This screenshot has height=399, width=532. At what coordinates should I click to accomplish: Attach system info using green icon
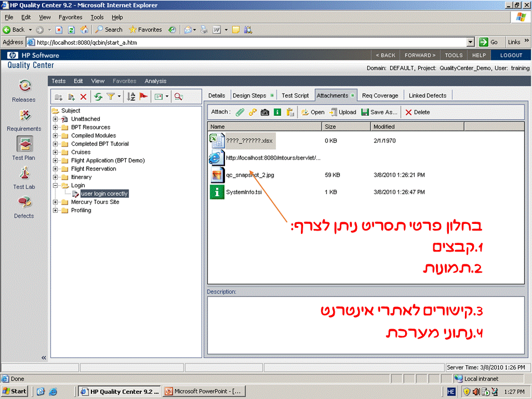tap(277, 112)
